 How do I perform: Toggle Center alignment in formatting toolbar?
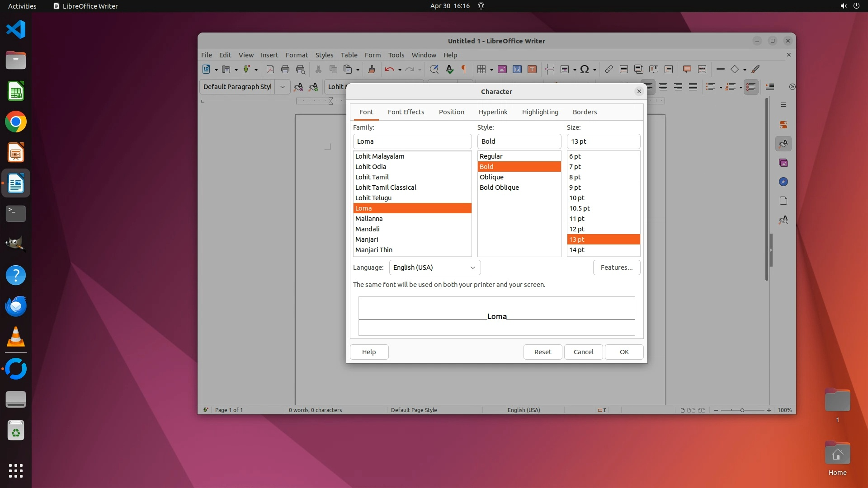[663, 87]
